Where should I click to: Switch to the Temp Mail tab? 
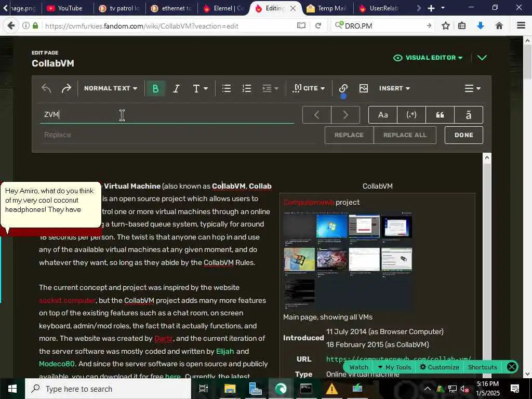327,8
